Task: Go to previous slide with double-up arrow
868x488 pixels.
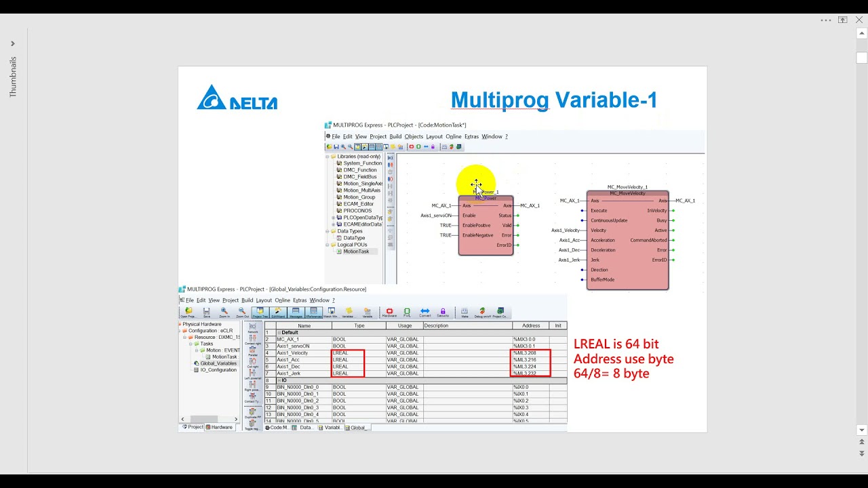Action: (x=862, y=442)
